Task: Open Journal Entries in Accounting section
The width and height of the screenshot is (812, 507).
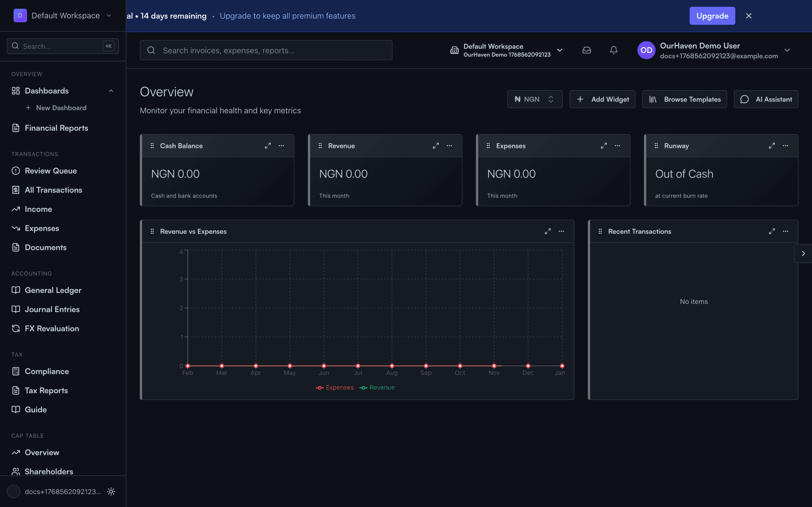Action: click(52, 309)
